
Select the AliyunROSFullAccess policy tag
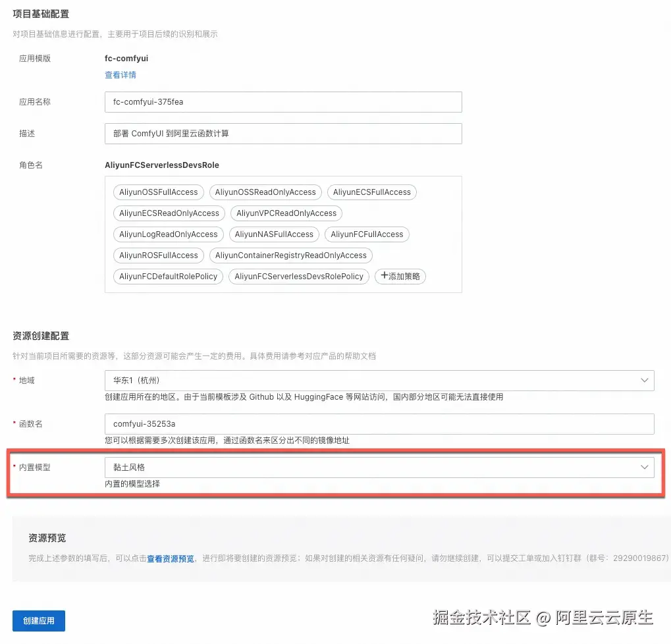click(x=158, y=255)
